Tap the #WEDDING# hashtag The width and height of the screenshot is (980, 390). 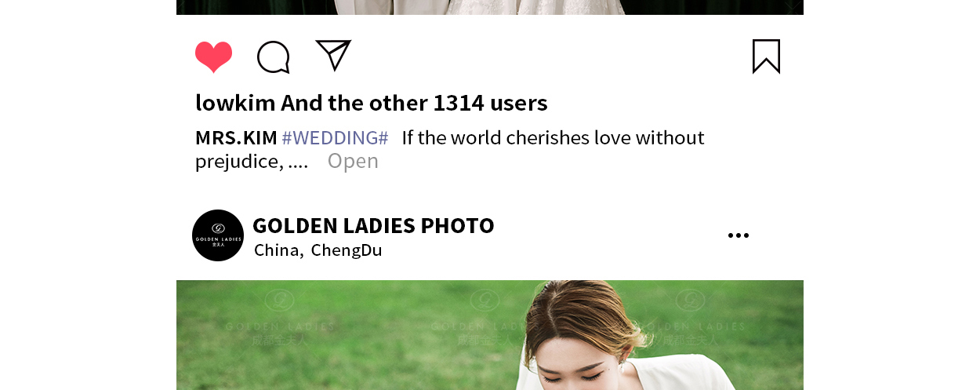[335, 138]
